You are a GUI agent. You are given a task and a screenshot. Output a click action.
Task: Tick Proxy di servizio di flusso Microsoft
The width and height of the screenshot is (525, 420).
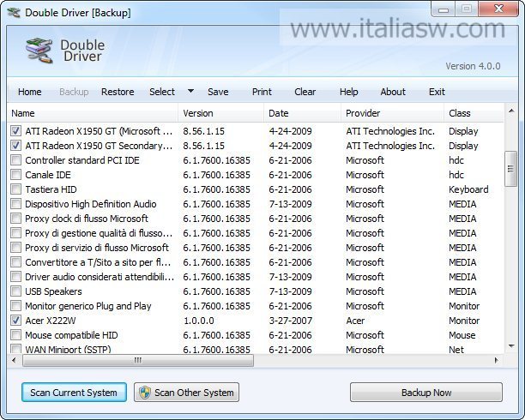[15, 248]
